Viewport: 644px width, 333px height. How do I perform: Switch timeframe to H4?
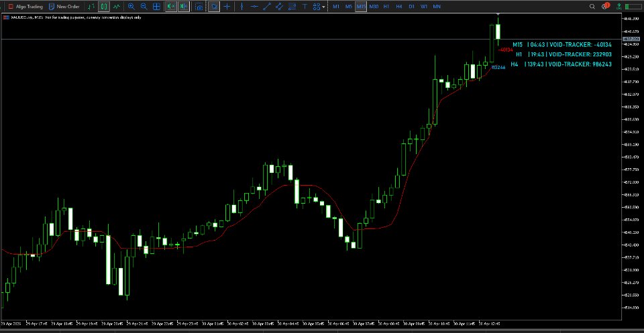pos(398,7)
